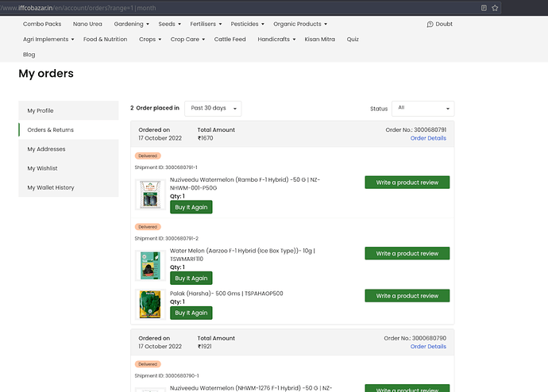Click the Nuziveedu Watermelon Rambo product thumbnail
Image resolution: width=548 pixels, height=392 pixels.
(150, 194)
